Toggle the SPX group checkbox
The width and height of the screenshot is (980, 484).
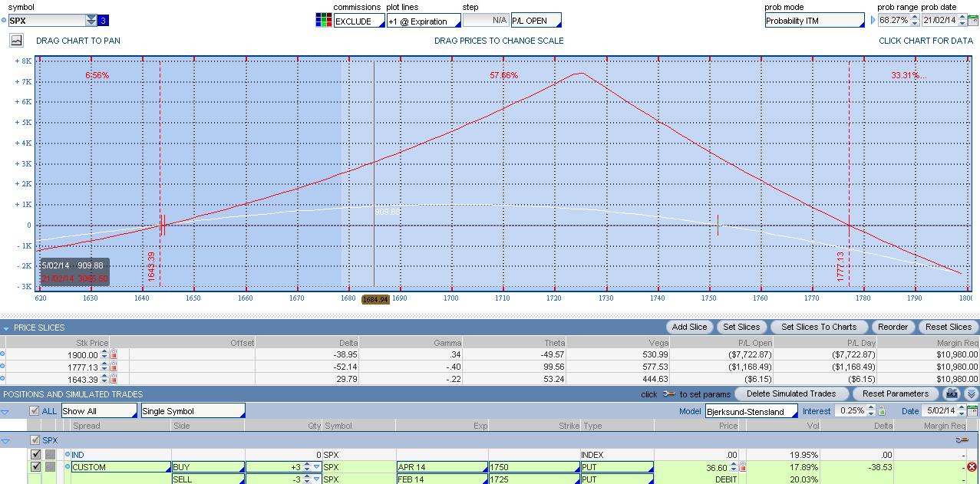click(x=34, y=440)
